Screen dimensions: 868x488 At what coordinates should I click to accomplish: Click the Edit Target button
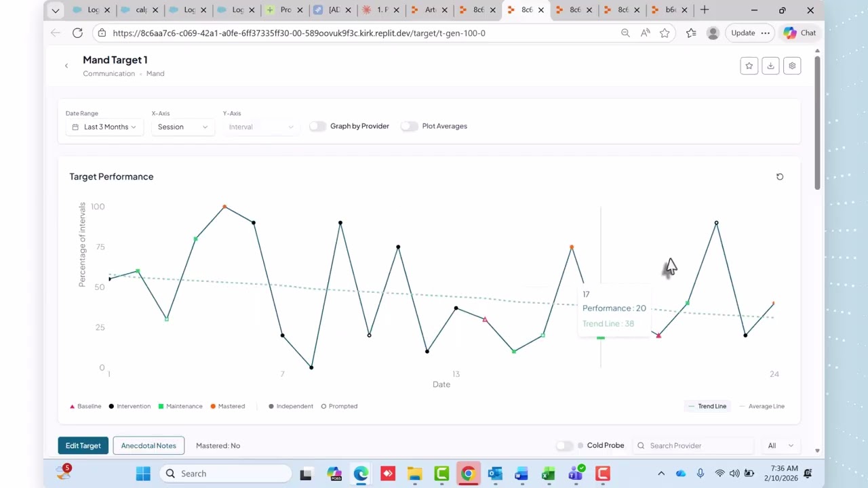[x=83, y=445]
